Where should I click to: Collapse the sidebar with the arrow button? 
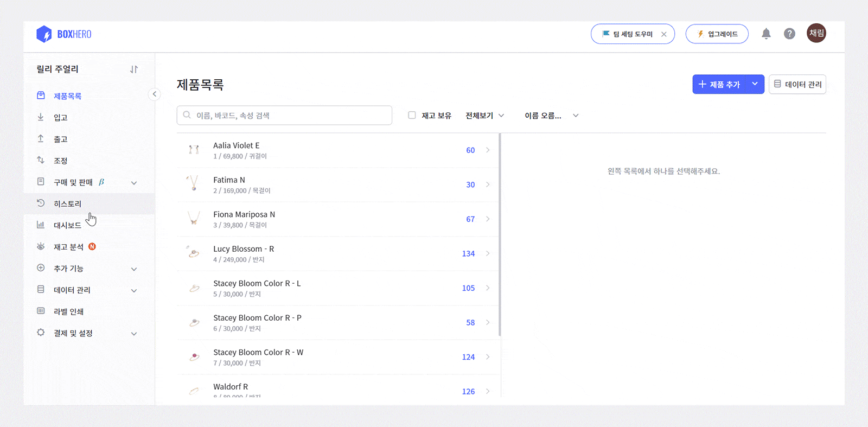coord(155,94)
